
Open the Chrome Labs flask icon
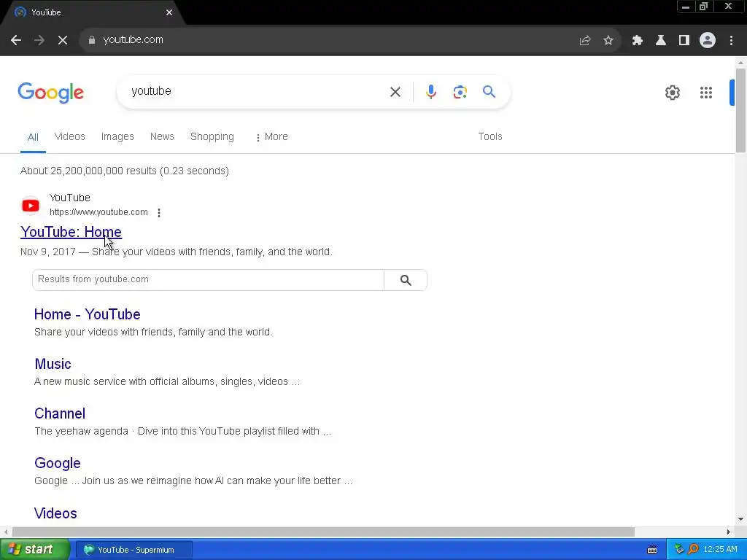(661, 40)
